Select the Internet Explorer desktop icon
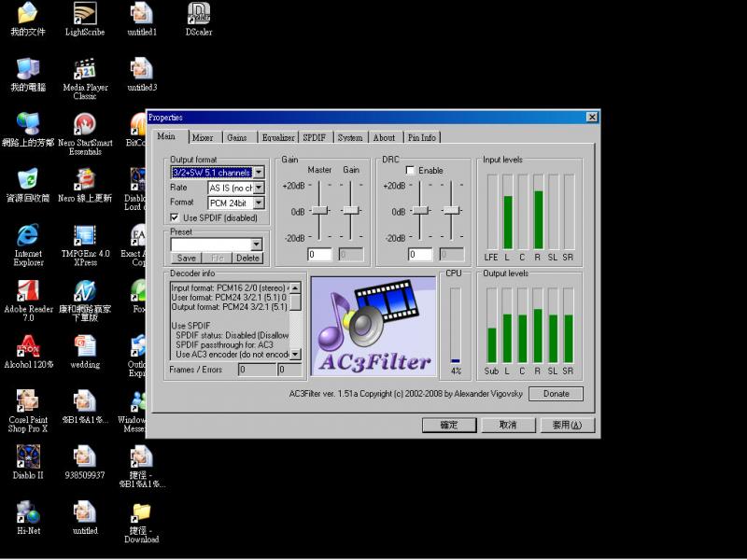The width and height of the screenshot is (747, 560). click(28, 235)
